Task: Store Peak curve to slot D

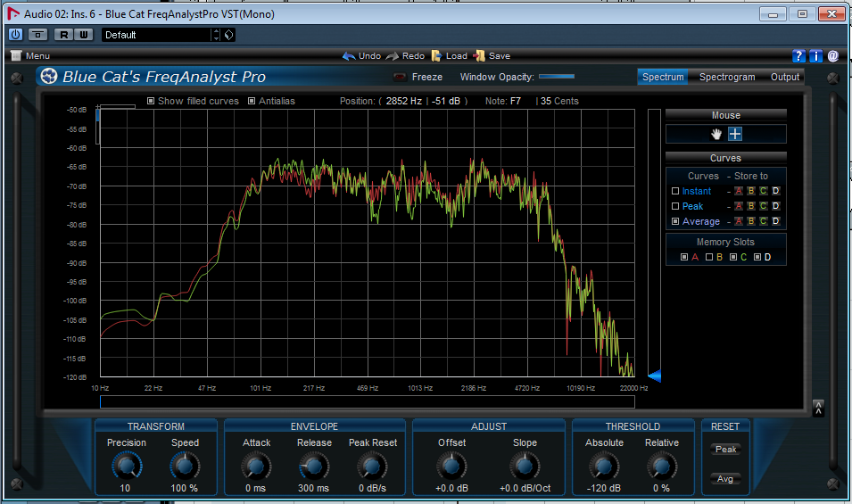Action: pos(776,206)
